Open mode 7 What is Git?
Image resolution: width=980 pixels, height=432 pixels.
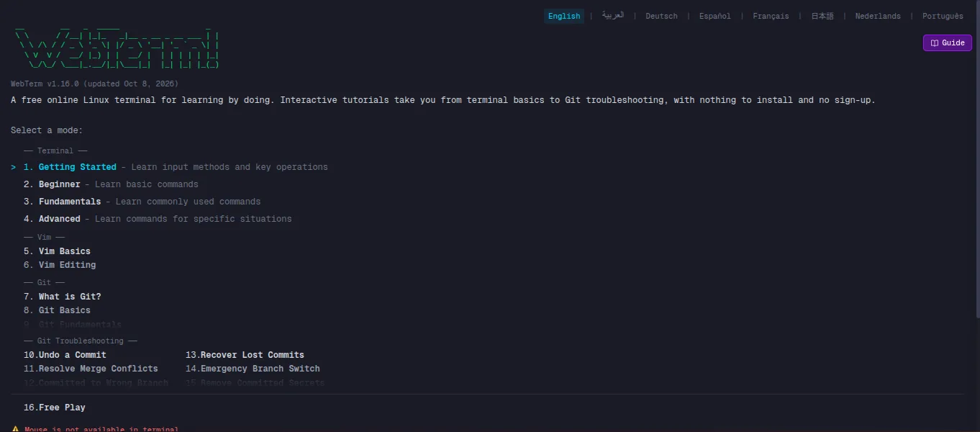[63, 297]
